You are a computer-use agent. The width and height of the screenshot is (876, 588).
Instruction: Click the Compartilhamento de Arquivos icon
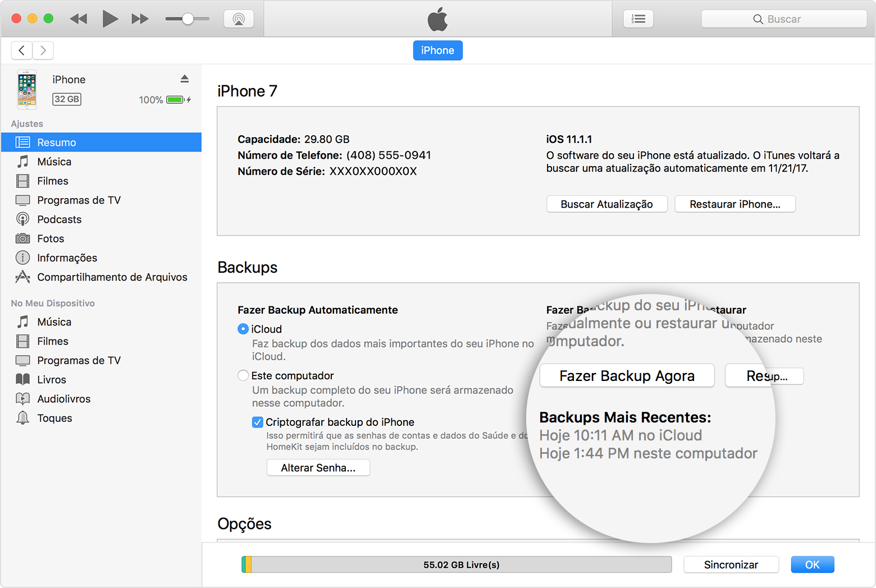point(22,277)
